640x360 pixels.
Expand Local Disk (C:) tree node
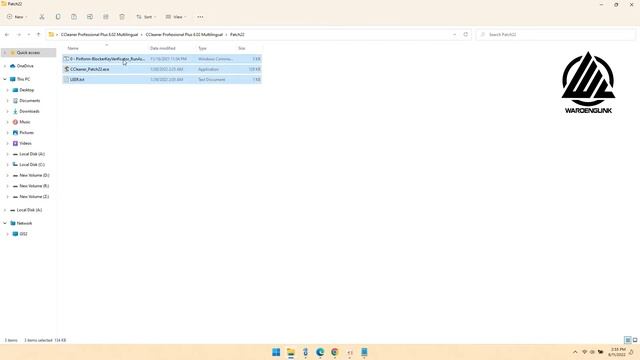click(7, 164)
